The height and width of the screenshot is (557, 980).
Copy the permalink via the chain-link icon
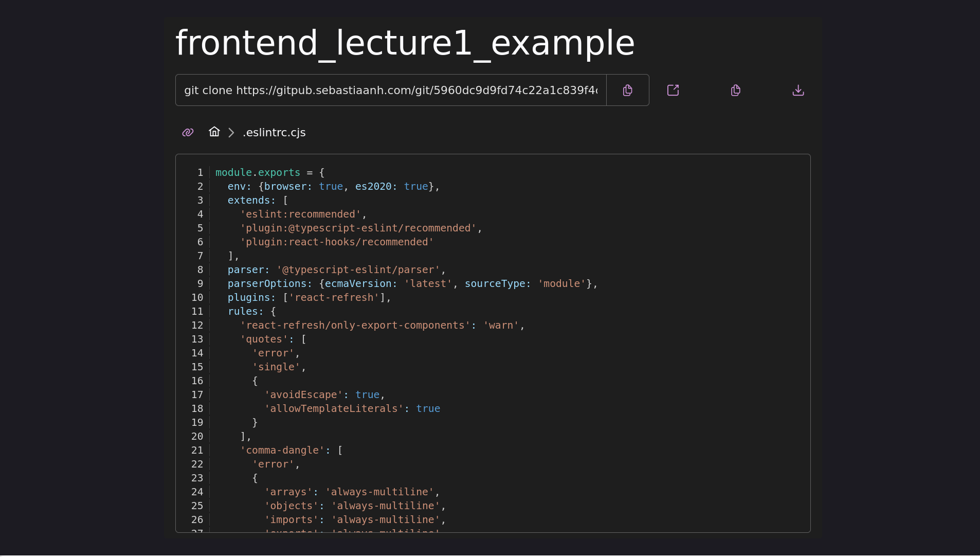(187, 132)
